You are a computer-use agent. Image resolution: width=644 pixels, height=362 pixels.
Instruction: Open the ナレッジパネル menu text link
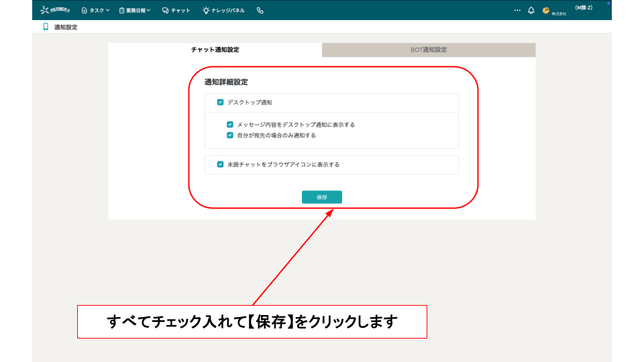[x=227, y=10]
